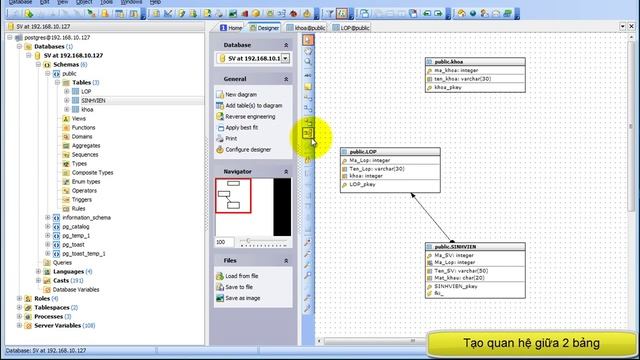Collapse the Tables node
Screen dimensions: 640x360
coord(57,82)
